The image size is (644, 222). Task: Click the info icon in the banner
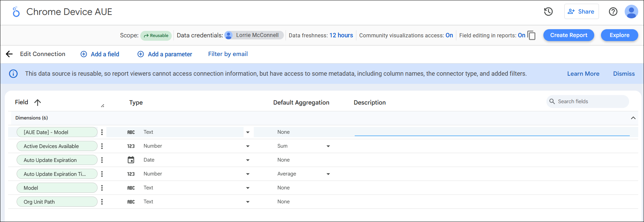pos(13,74)
